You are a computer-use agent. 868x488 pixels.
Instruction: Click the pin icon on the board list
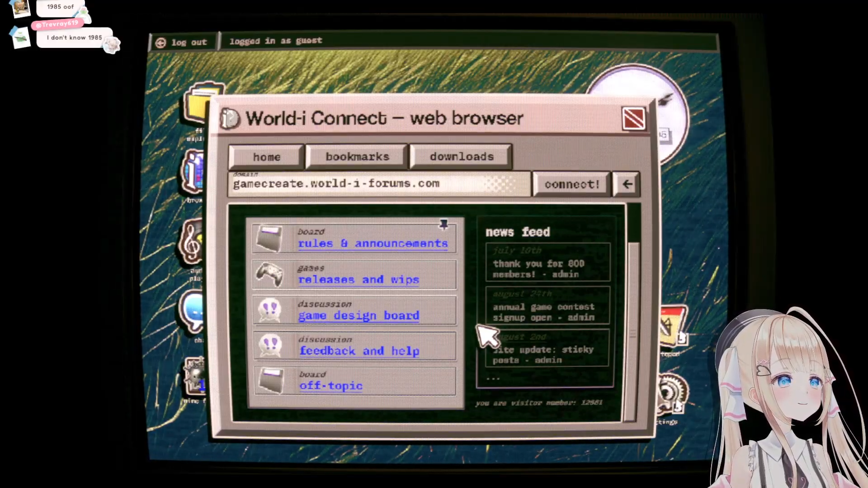pyautogui.click(x=444, y=225)
